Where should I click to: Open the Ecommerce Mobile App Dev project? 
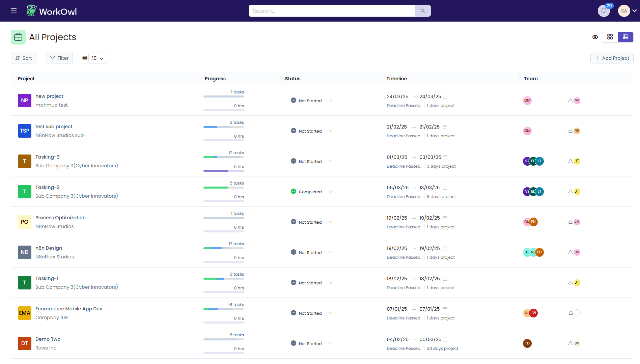coord(69,309)
